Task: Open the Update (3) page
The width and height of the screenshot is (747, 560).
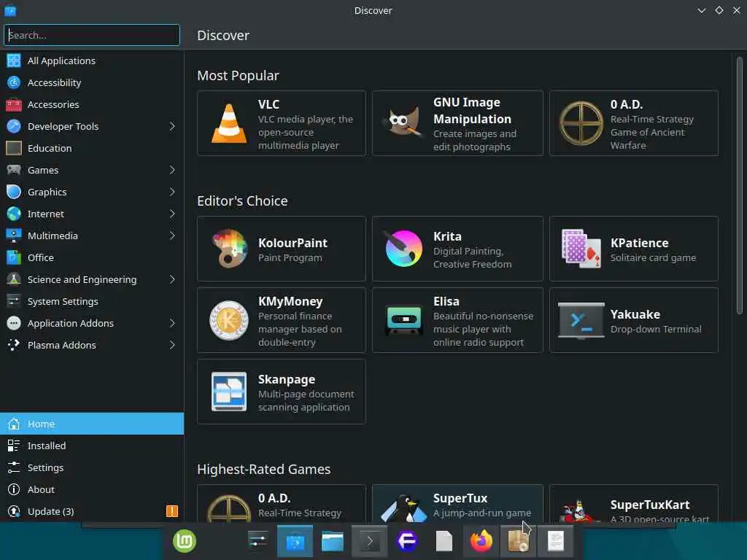Action: [x=92, y=511]
